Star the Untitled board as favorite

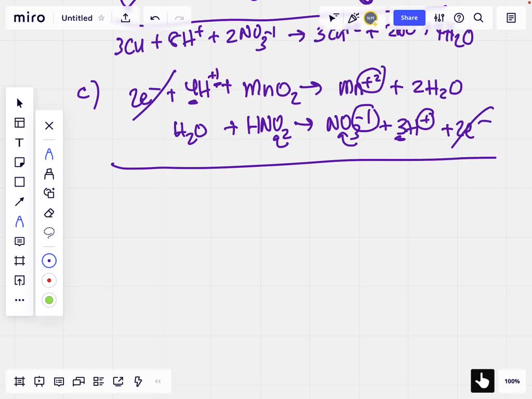[102, 18]
